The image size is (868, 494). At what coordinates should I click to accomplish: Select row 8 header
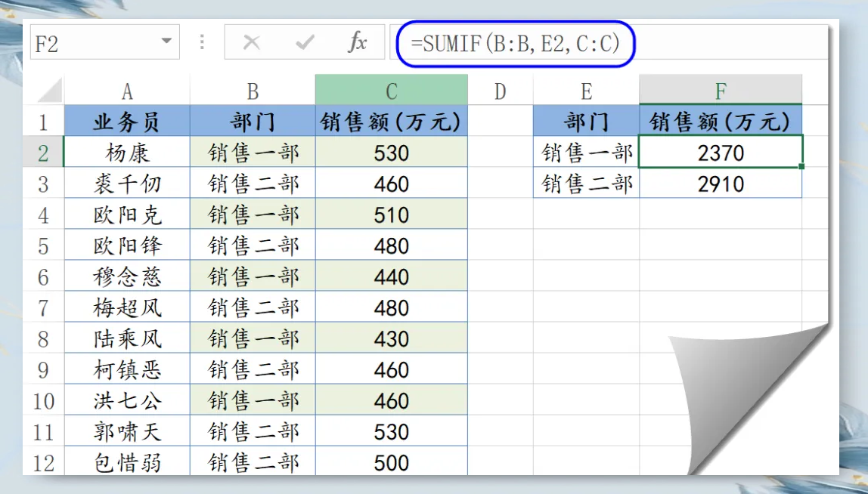[x=43, y=338]
